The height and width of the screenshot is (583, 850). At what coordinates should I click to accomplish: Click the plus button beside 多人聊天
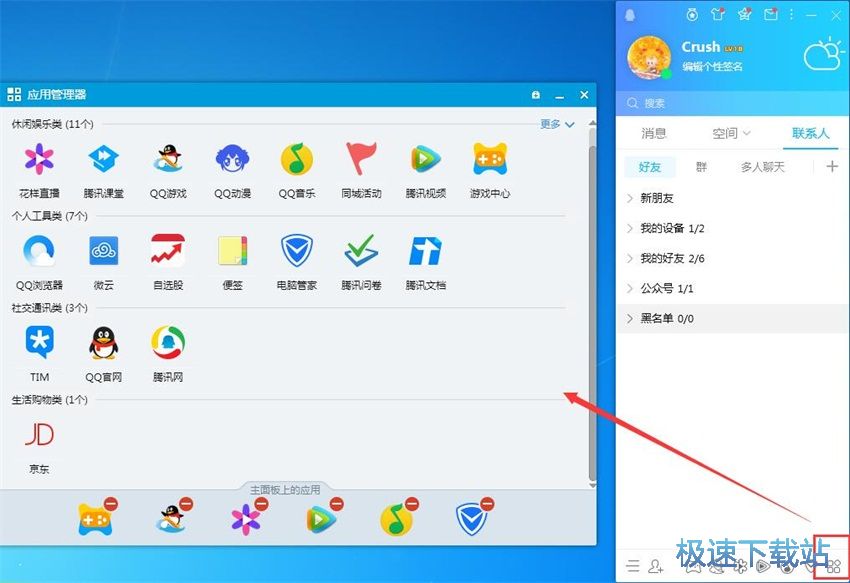click(x=832, y=166)
